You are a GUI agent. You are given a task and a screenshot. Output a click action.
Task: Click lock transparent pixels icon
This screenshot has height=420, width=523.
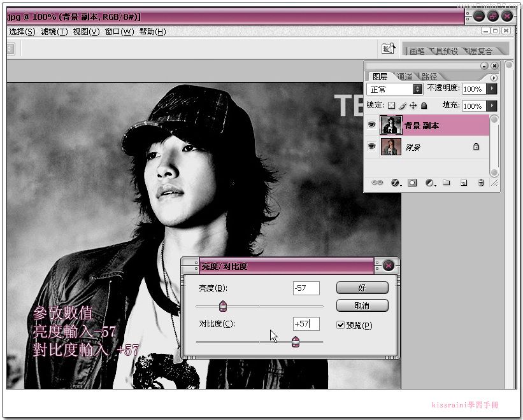pyautogui.click(x=392, y=106)
